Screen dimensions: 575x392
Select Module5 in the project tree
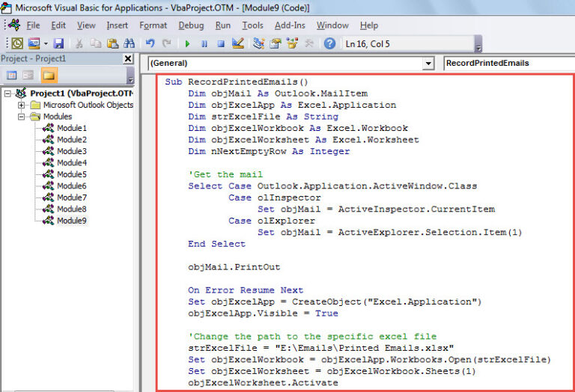[x=72, y=174]
